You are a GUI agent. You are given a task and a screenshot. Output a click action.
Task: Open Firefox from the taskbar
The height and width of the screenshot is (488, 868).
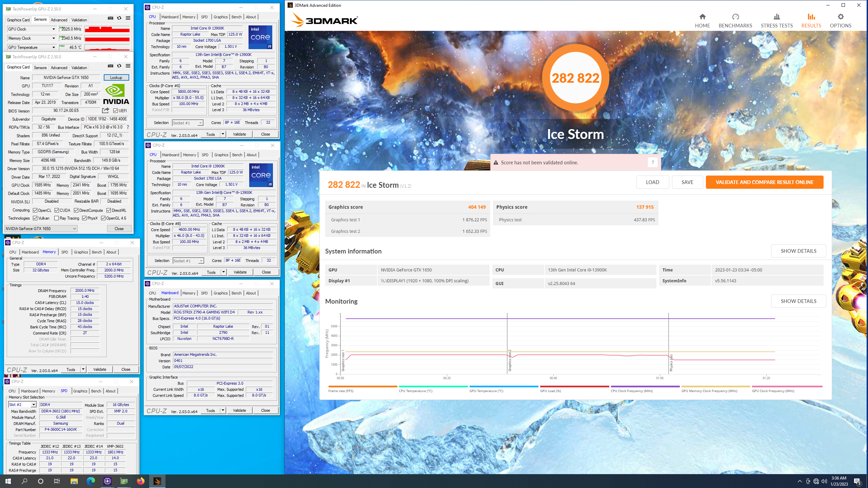[140, 481]
